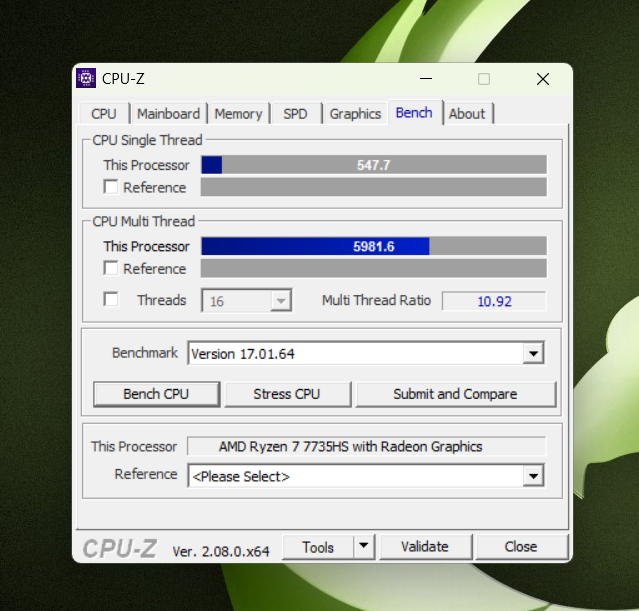
Task: Switch to the Memory tab
Action: coord(238,114)
